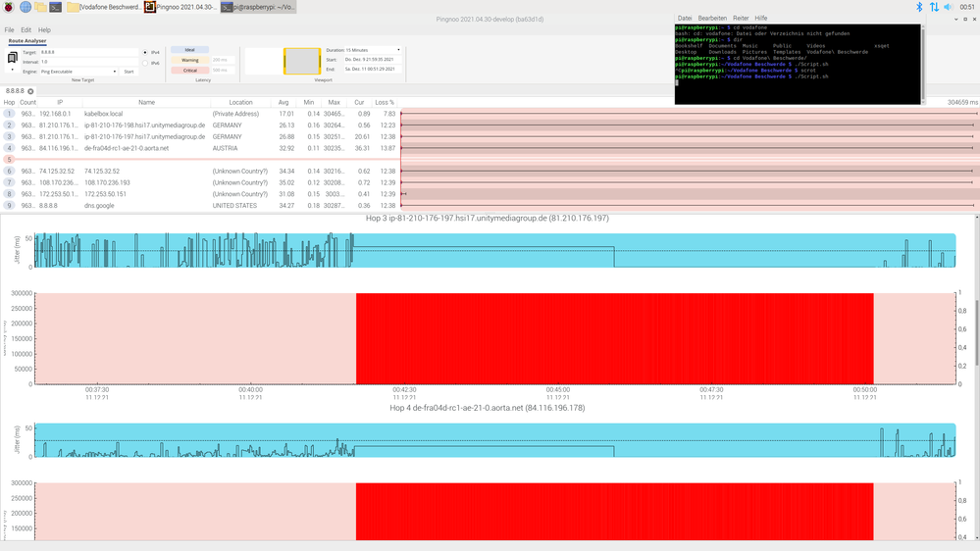
Task: Close the 8.8.8.8 tab
Action: 30,91
